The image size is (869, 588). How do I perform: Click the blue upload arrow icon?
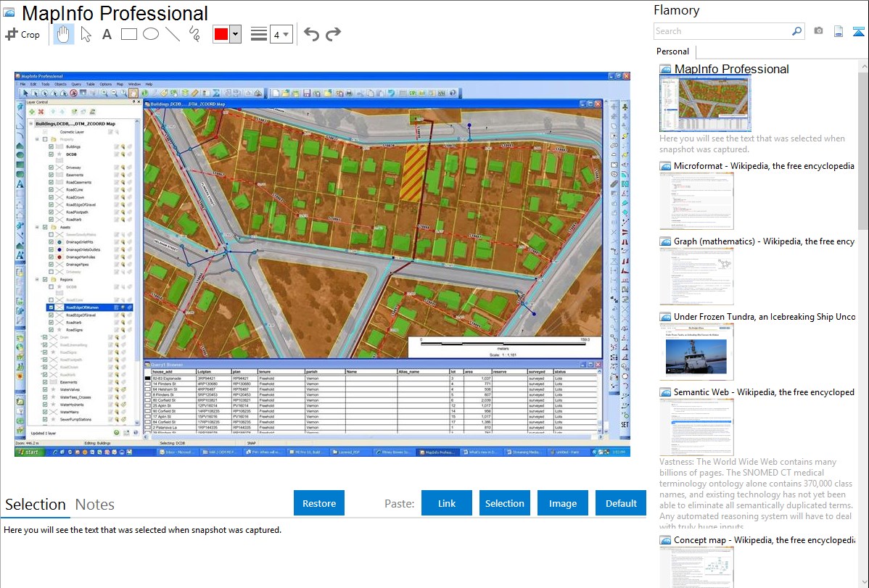coord(858,31)
